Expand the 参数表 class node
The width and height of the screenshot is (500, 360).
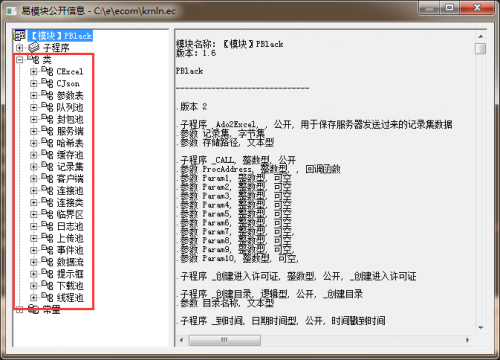(33, 96)
